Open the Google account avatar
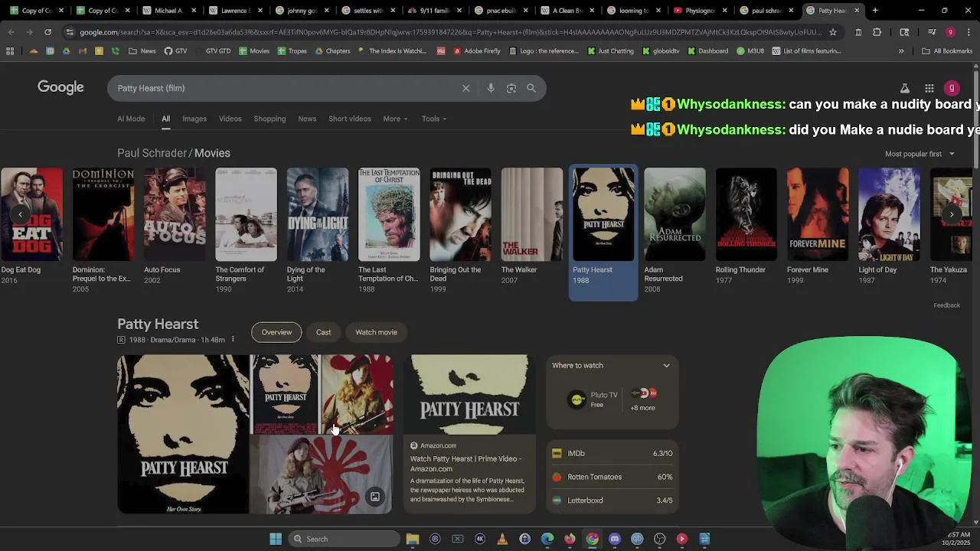Screen dimensions: 980x551 [952, 88]
